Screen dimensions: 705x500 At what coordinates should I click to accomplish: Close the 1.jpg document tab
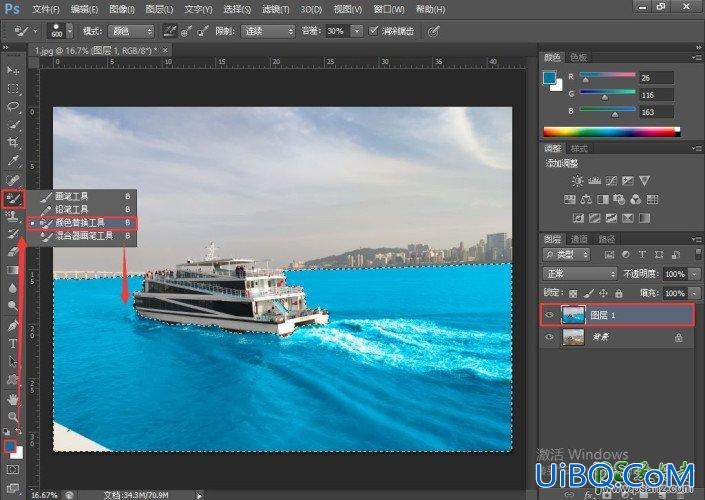pos(165,50)
